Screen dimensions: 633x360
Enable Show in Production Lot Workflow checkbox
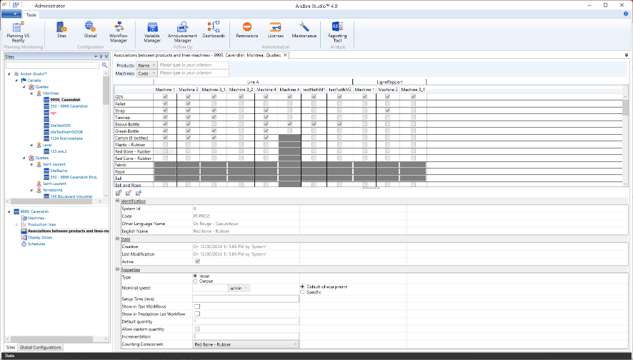point(197,314)
